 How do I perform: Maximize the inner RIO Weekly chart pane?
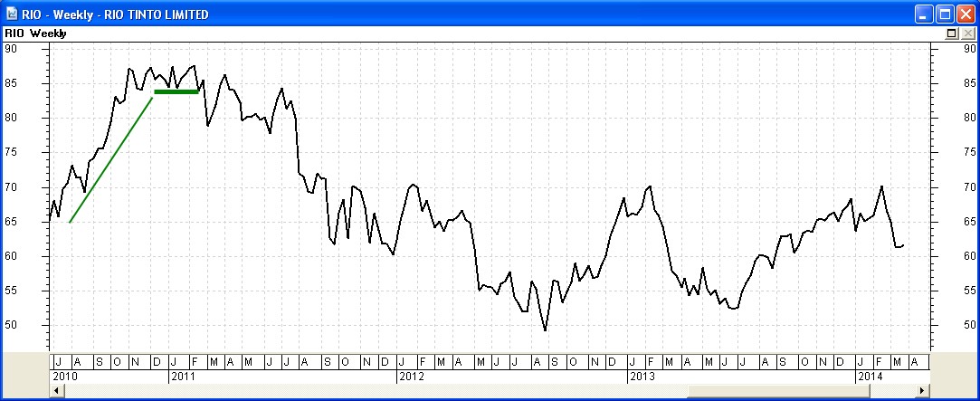coord(953,33)
